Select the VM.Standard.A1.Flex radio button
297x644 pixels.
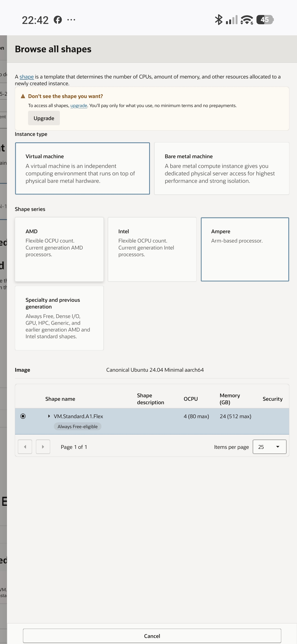tap(23, 416)
